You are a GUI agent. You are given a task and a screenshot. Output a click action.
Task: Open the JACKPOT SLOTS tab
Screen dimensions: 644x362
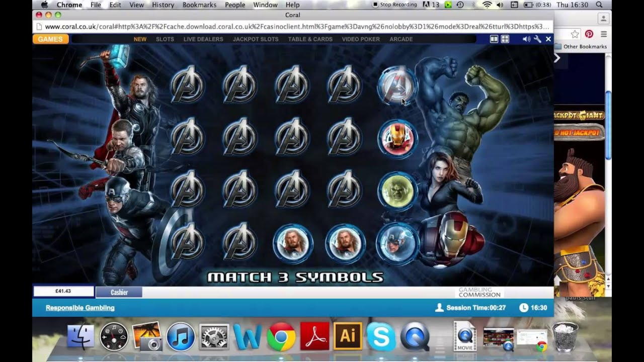pyautogui.click(x=256, y=39)
